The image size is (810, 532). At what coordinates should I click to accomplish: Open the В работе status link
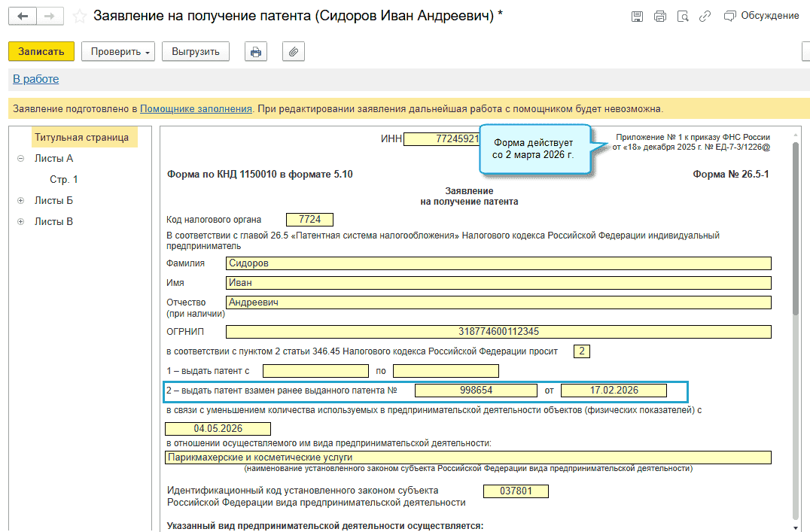pos(35,79)
